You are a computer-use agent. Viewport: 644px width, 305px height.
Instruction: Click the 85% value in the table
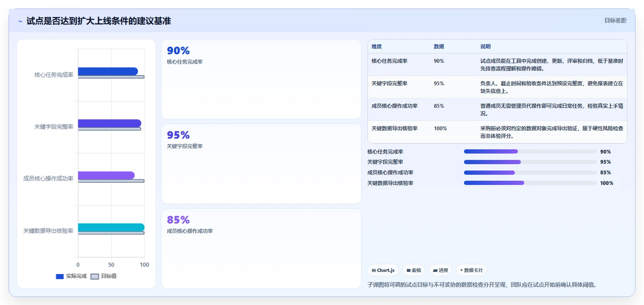(439, 106)
